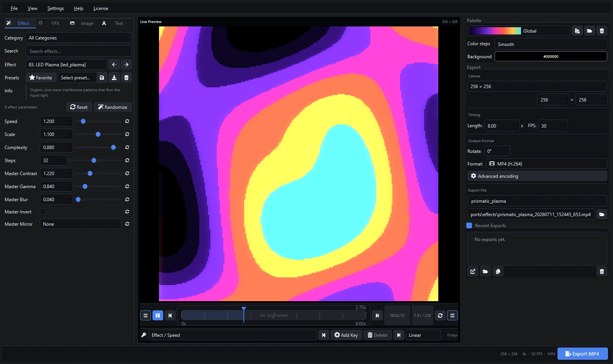Reset the Speed parameter icon
This screenshot has height=364, width=613.
point(127,121)
